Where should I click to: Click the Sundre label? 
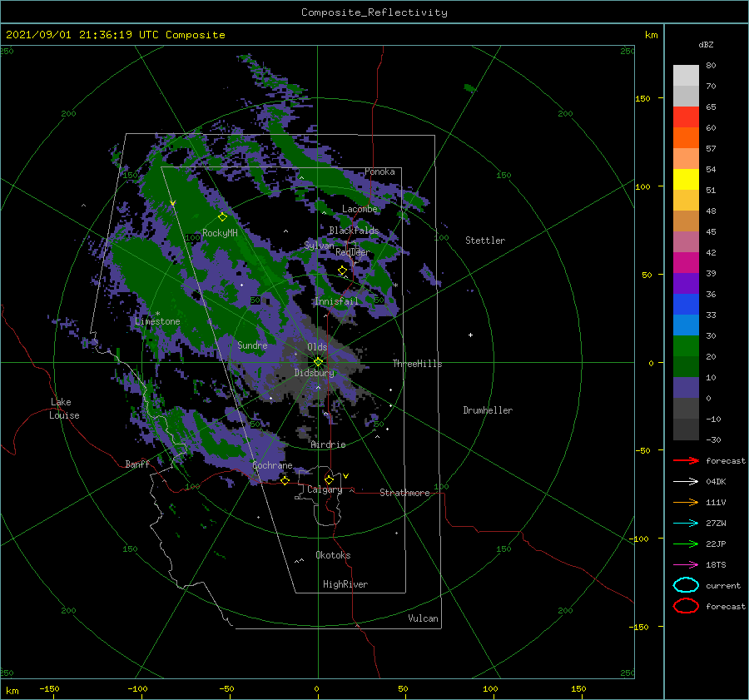point(252,345)
